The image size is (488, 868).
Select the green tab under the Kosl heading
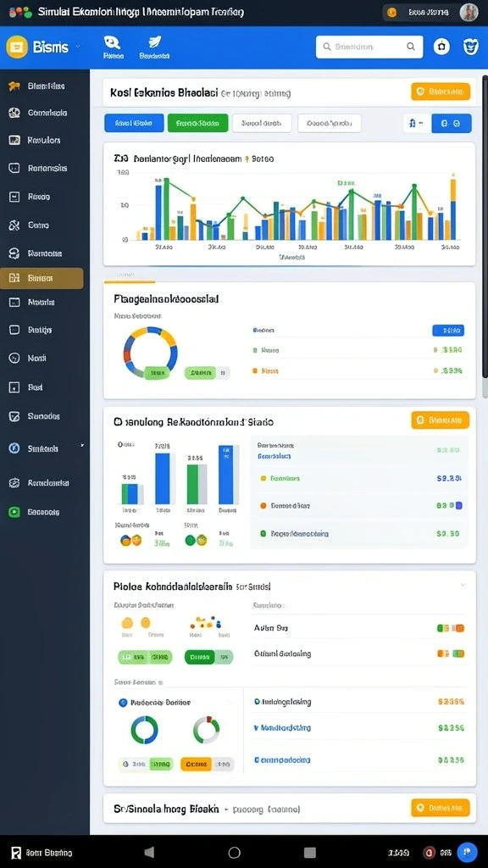point(197,123)
